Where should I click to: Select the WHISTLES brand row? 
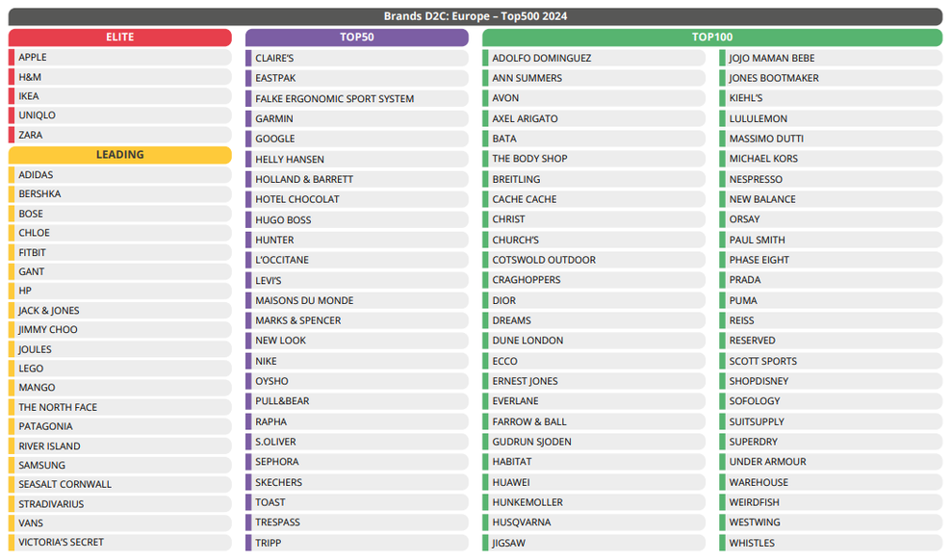[831, 543]
